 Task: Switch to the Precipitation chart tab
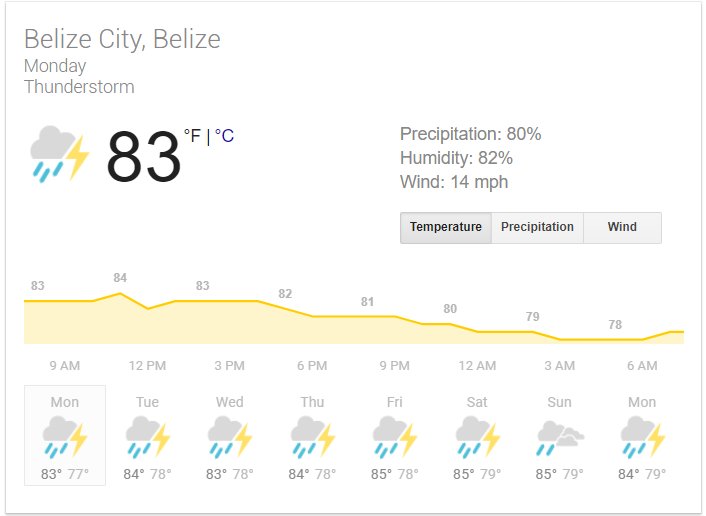pos(537,227)
